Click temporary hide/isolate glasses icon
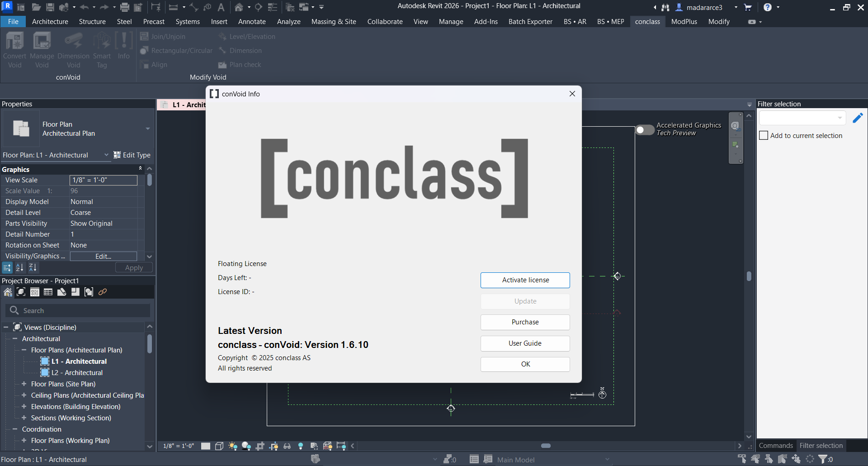Viewport: 868px width, 466px height. 287,446
